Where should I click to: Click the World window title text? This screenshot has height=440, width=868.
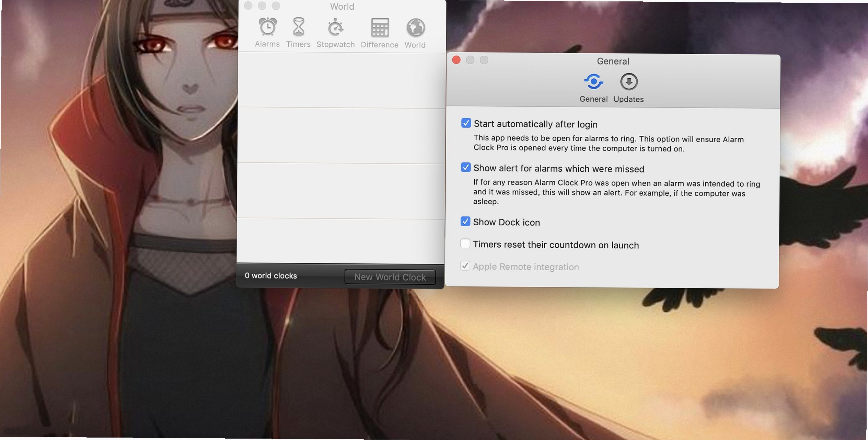[342, 7]
